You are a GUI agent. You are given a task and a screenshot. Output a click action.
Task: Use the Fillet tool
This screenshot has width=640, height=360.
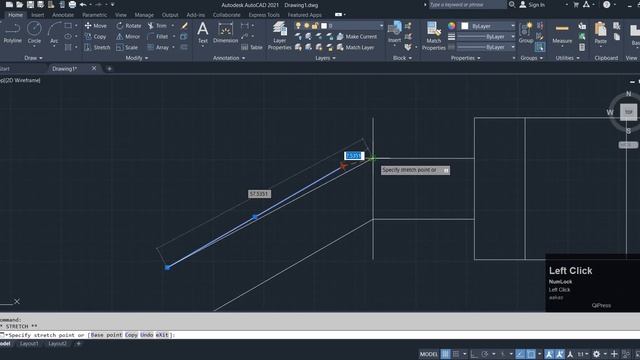tap(158, 36)
